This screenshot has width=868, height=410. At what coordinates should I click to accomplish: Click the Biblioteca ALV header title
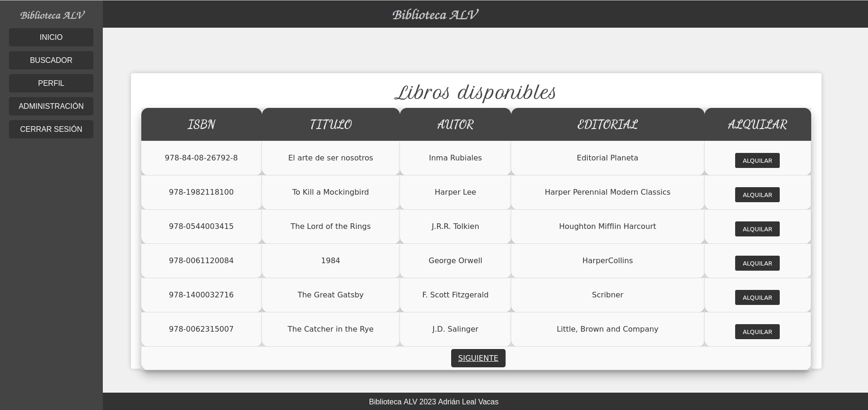click(x=435, y=15)
